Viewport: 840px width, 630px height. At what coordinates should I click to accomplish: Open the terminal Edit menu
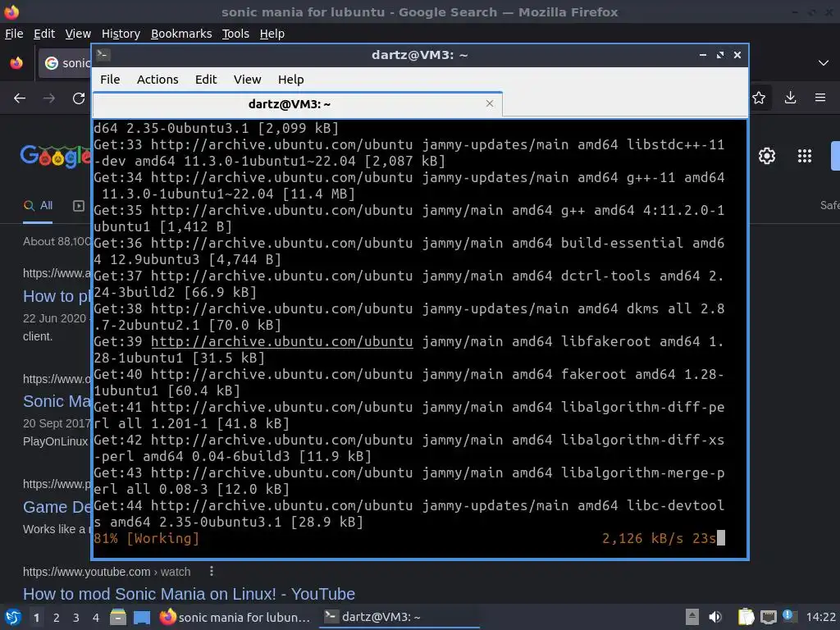206,80
